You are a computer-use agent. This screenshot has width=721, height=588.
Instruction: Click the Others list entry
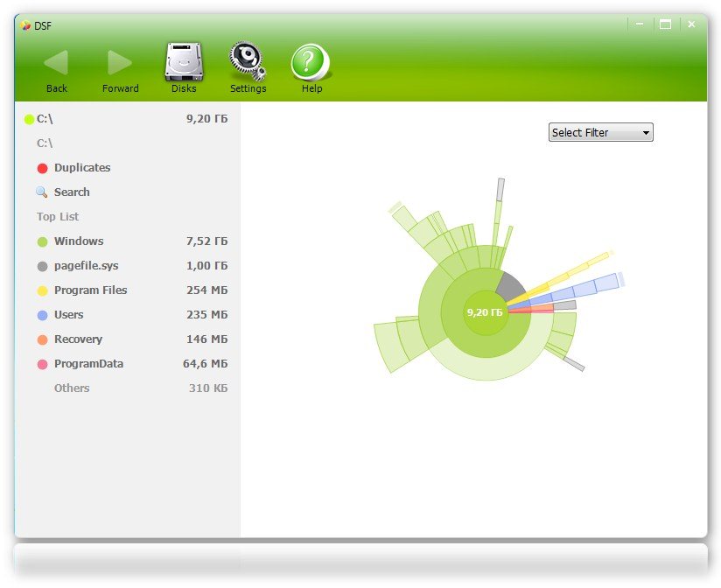[72, 388]
